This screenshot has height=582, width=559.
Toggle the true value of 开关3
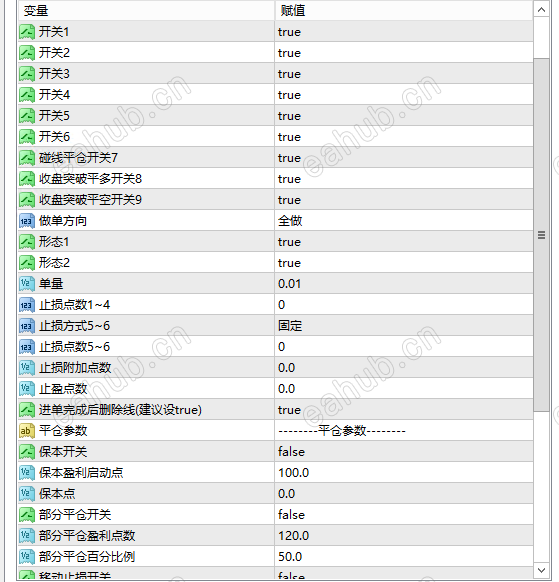pyautogui.click(x=404, y=74)
